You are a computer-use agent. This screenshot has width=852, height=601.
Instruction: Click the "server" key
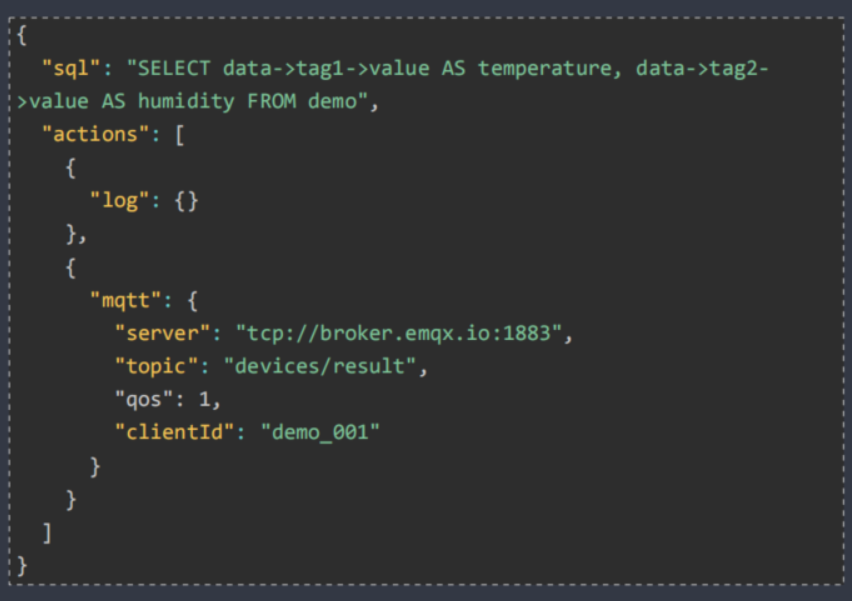point(162,333)
